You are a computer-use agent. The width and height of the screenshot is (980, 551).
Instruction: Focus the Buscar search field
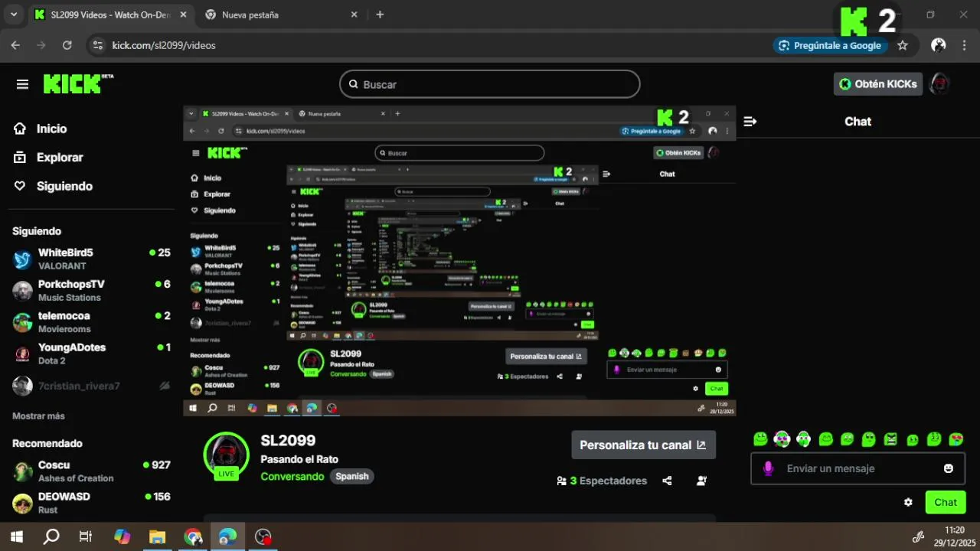pyautogui.click(x=490, y=84)
